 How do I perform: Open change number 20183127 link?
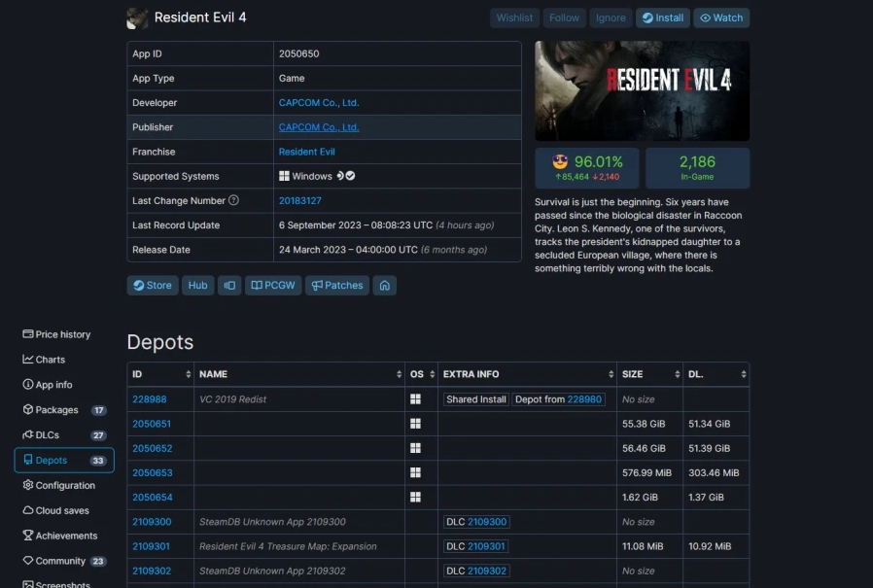click(x=300, y=200)
